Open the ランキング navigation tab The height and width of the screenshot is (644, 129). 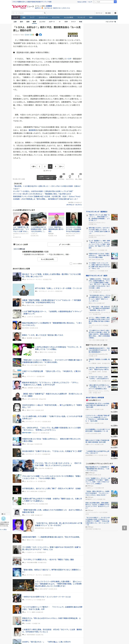pos(81,17)
